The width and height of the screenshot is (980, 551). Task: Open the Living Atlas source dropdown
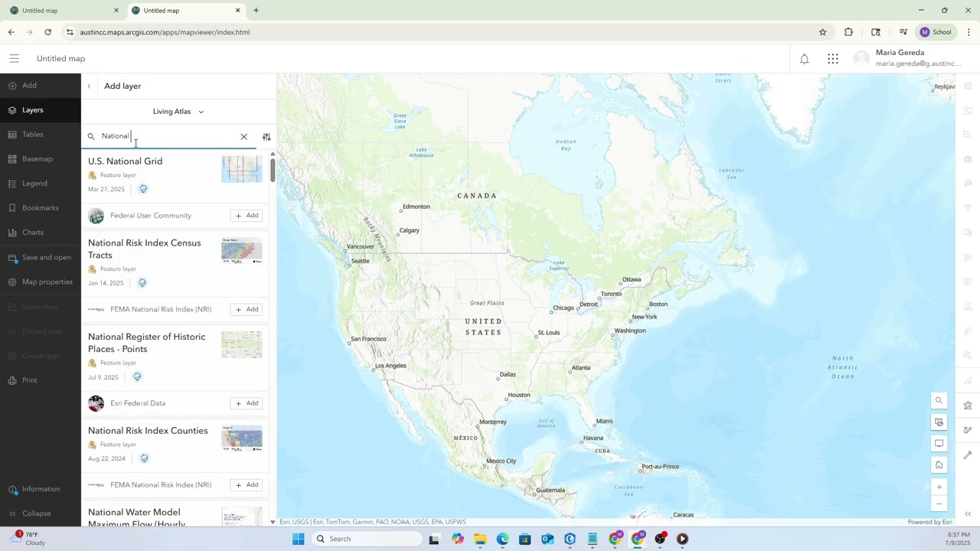point(178,112)
